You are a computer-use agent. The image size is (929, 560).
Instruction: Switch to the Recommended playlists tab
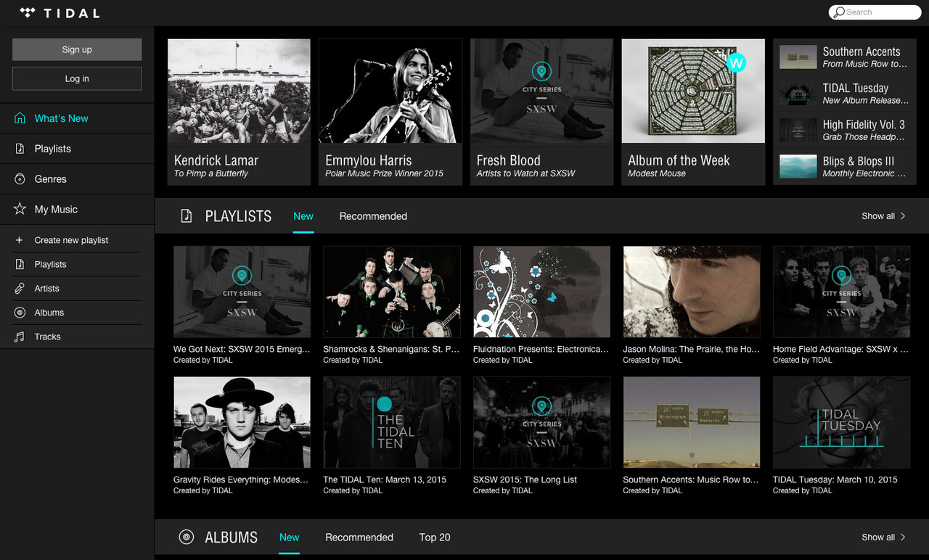click(373, 216)
